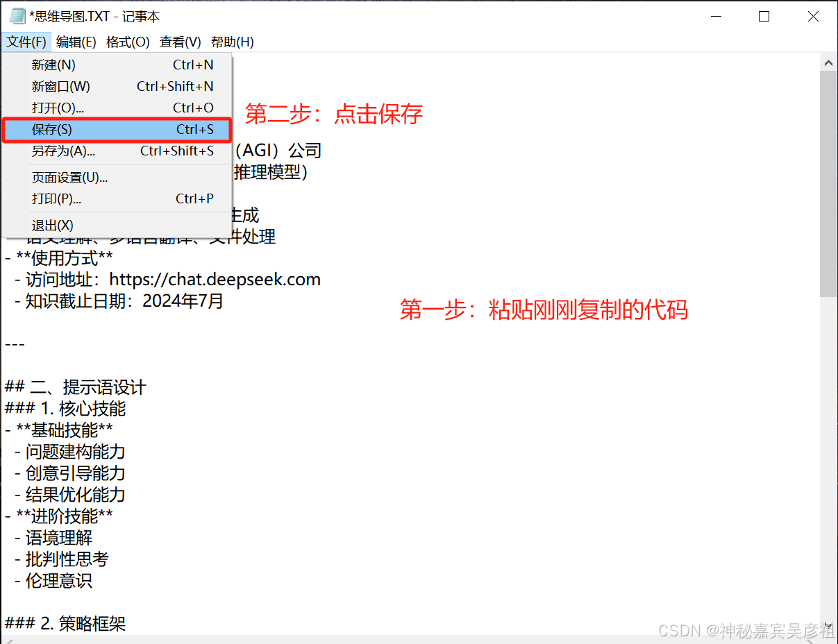Click the vertical scrollbar up arrow
The image size is (838, 644).
[828, 62]
